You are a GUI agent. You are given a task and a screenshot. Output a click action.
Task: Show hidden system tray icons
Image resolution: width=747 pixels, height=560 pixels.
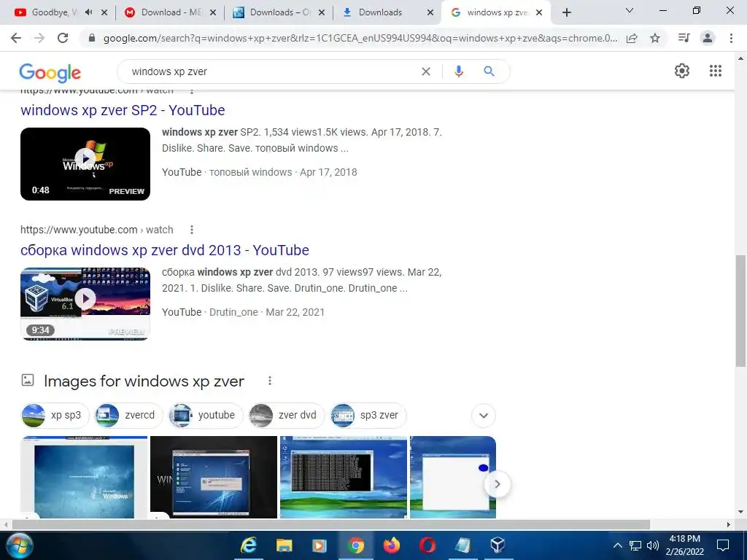(x=617, y=545)
